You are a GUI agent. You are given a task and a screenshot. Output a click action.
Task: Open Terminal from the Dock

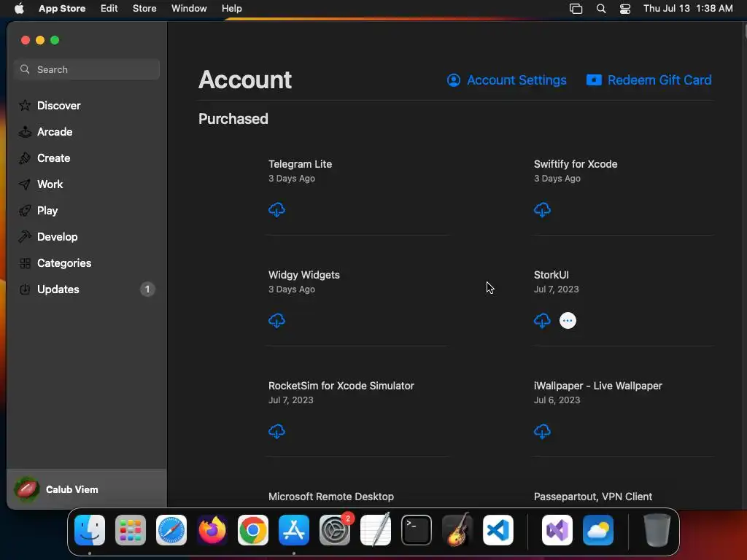pyautogui.click(x=417, y=530)
